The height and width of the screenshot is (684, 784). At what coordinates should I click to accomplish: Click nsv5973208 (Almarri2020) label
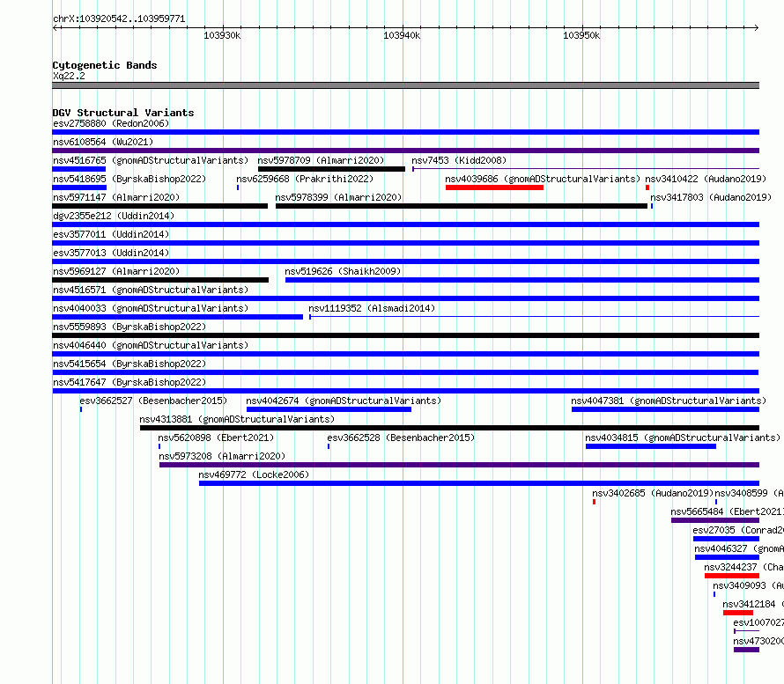point(222,456)
